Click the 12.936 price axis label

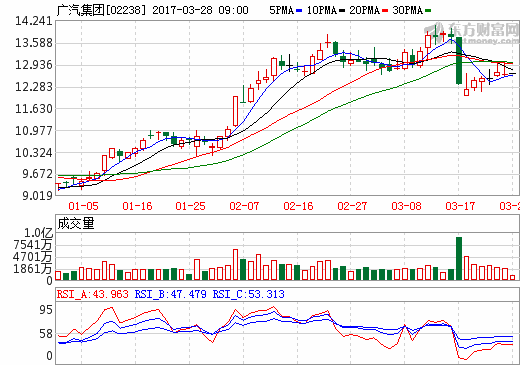click(x=34, y=65)
